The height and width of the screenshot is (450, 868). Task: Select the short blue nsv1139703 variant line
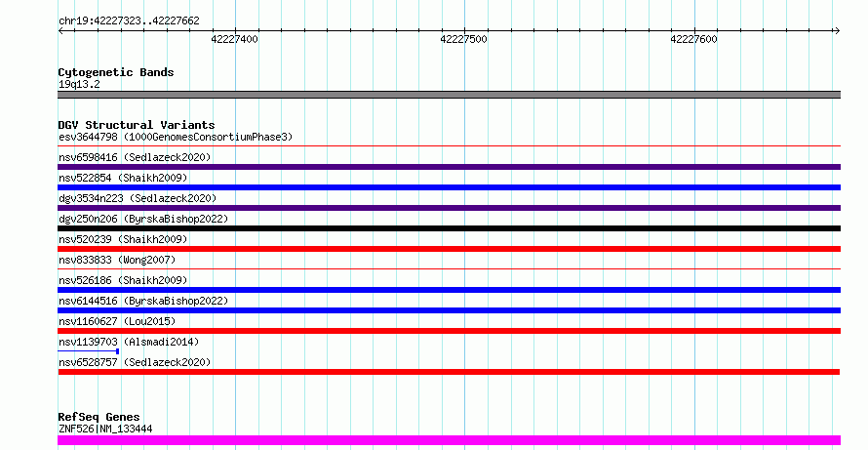(x=89, y=351)
